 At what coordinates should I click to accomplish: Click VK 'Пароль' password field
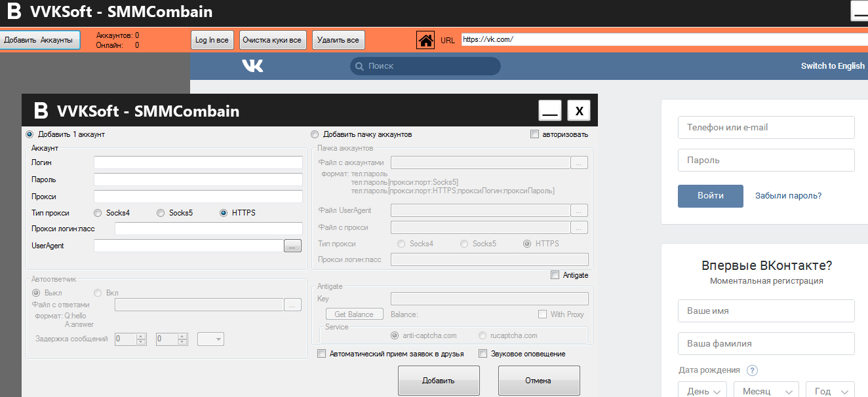(766, 160)
